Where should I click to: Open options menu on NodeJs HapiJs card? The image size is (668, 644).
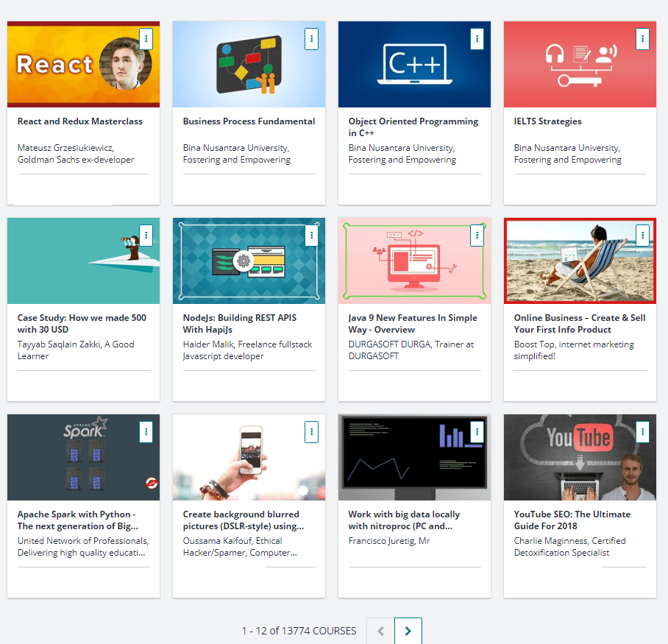[311, 236]
